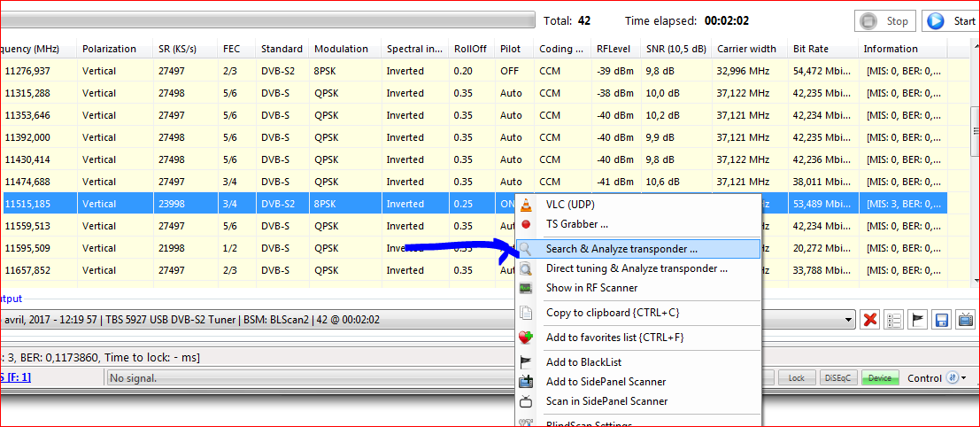Click the black flag icon left of the save icon
The image size is (980, 427).
point(919,320)
